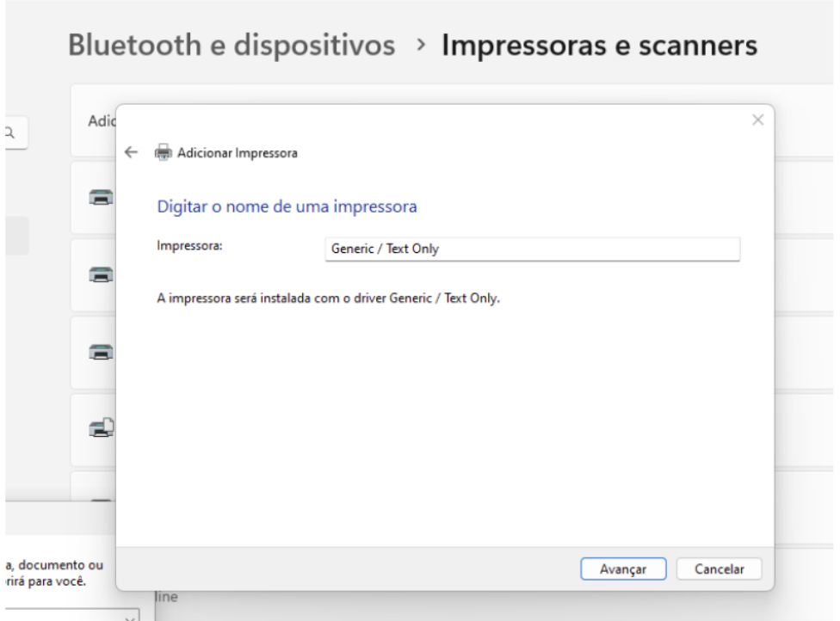Click the Adicionar Impressora dialog title

pos(237,153)
